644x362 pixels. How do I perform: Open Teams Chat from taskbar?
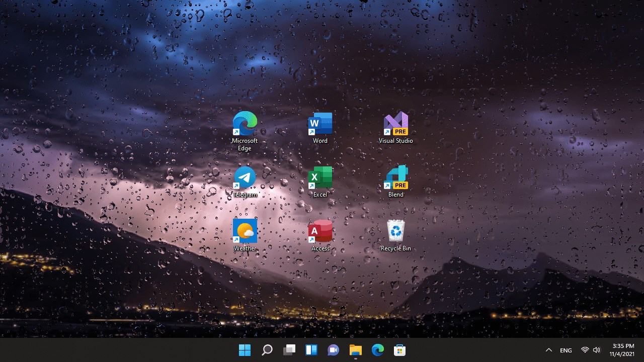(x=333, y=350)
